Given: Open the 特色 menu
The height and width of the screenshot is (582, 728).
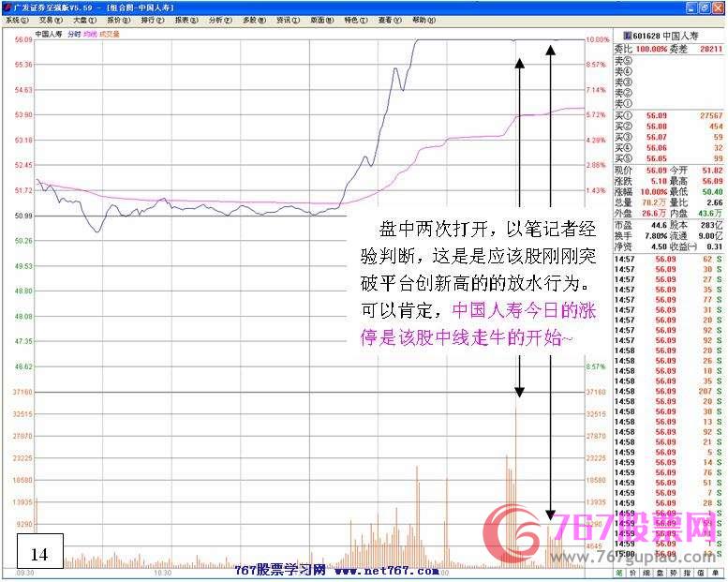Looking at the screenshot, I should click(x=356, y=21).
